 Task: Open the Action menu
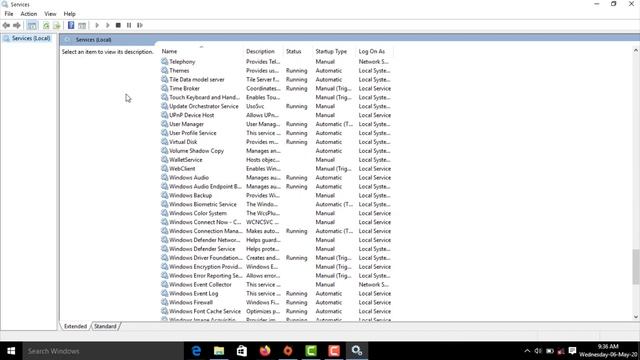[29, 14]
